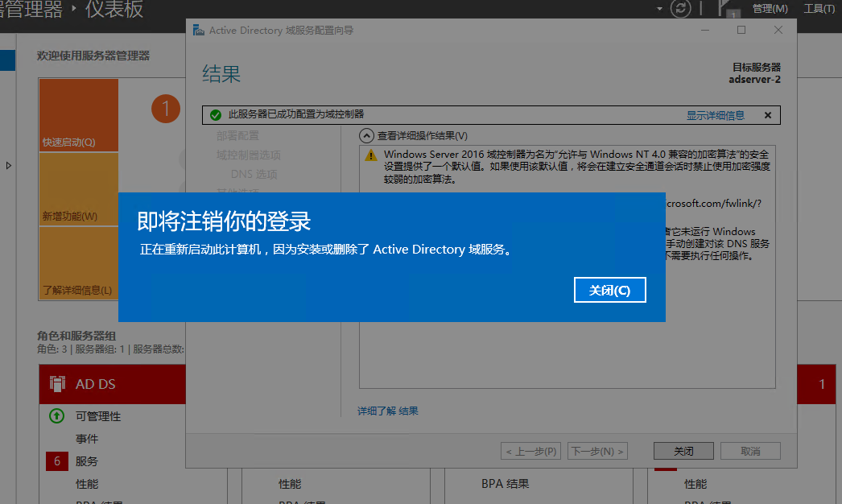Open 可管理性 under AD DS
842x504 pixels.
tap(98, 416)
